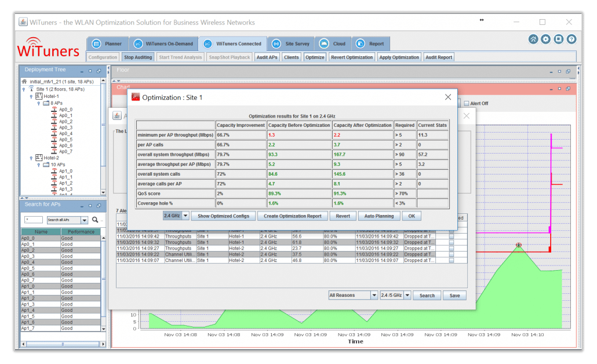Image resolution: width=597 pixels, height=364 pixels.
Task: Click the Search button in alerts window
Action: pos(427,296)
